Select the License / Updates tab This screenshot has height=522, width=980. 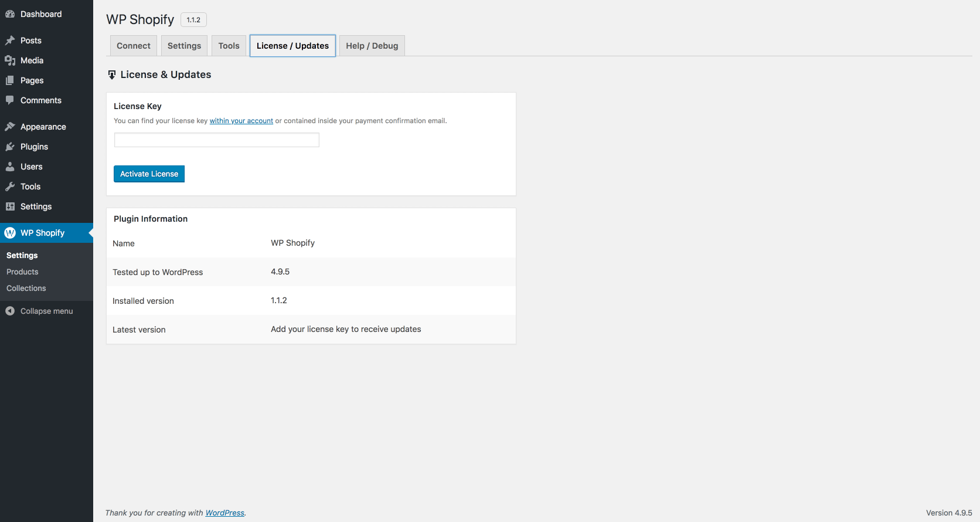pos(292,46)
